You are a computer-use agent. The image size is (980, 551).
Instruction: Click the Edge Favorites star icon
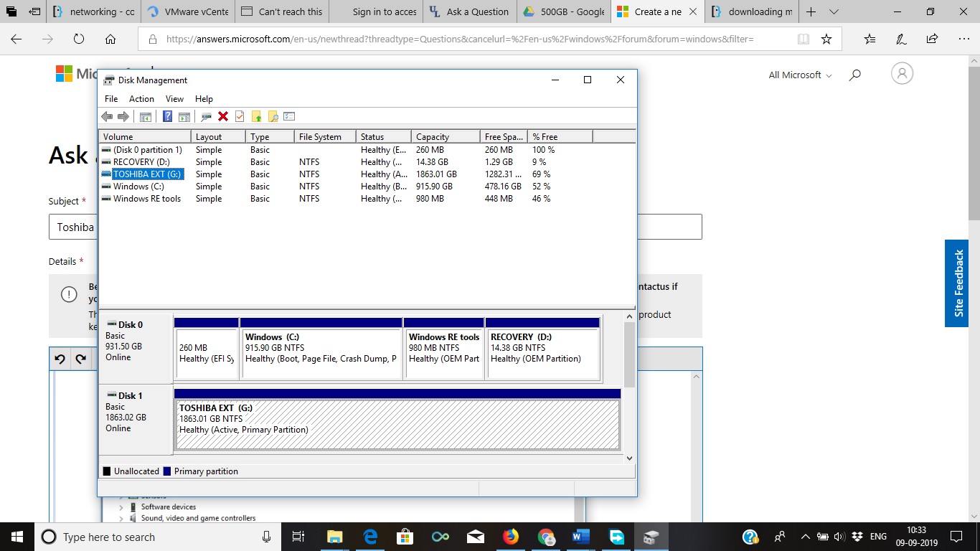(x=826, y=39)
